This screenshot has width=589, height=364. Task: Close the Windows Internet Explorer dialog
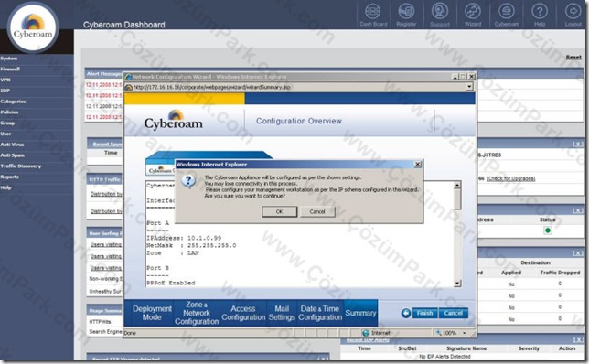click(x=417, y=164)
